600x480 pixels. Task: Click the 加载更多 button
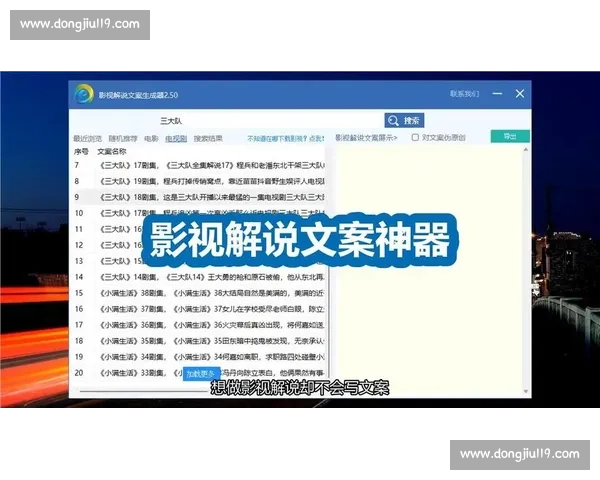pos(201,374)
